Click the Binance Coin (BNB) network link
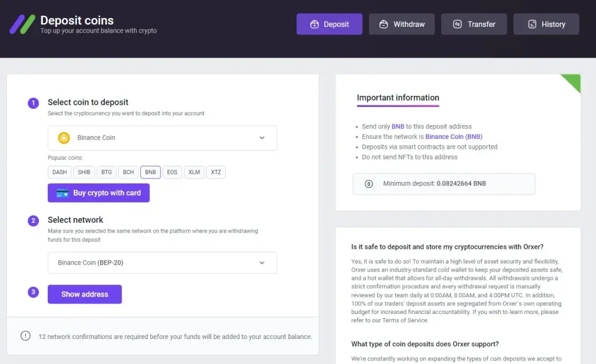Image resolution: width=596 pixels, height=364 pixels. tap(454, 137)
